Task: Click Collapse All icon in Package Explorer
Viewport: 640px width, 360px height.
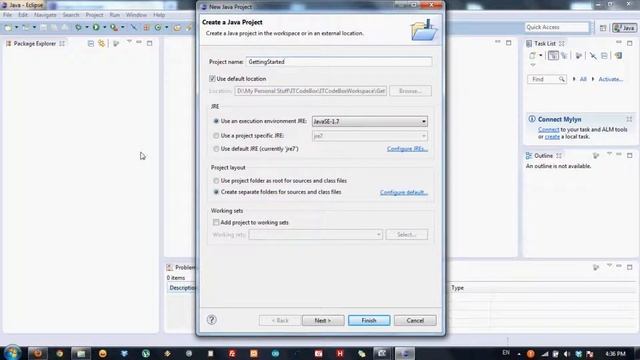Action: pos(91,43)
